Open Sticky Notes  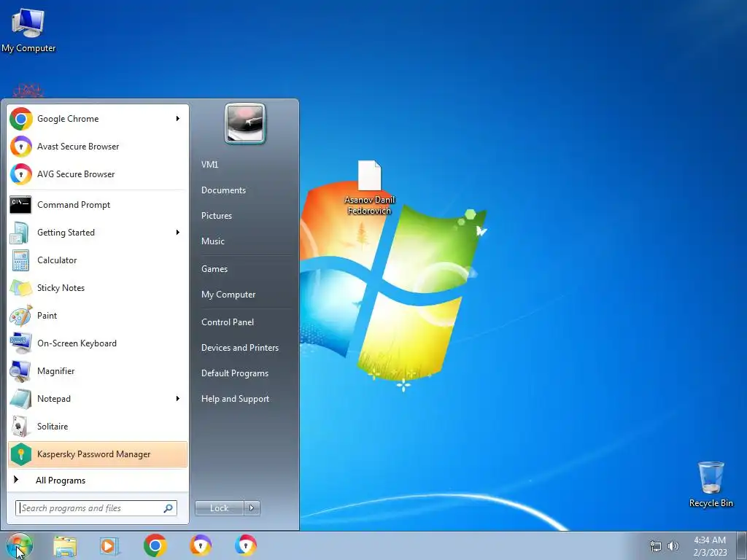97,287
